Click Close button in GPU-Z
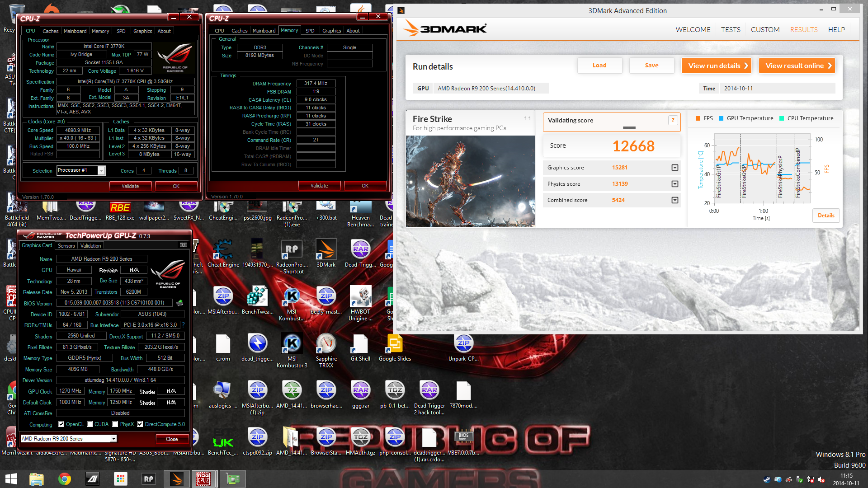Image resolution: width=868 pixels, height=488 pixels. 172,439
